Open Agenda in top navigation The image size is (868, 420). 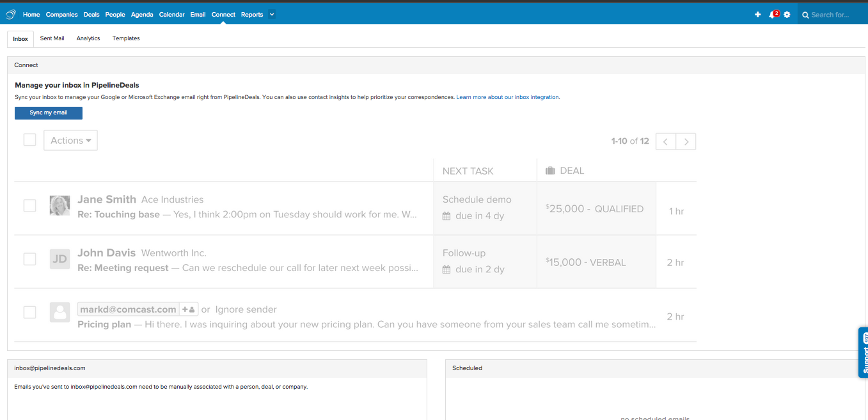tap(142, 15)
